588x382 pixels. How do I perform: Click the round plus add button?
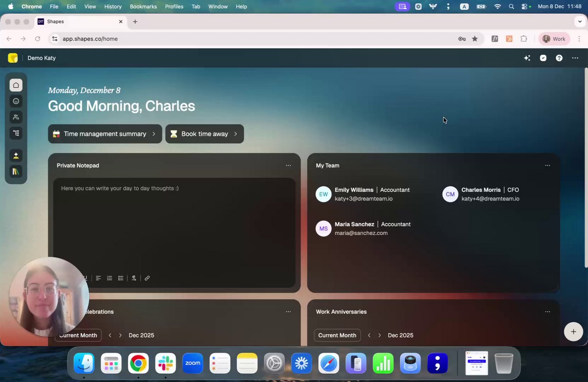tap(573, 331)
